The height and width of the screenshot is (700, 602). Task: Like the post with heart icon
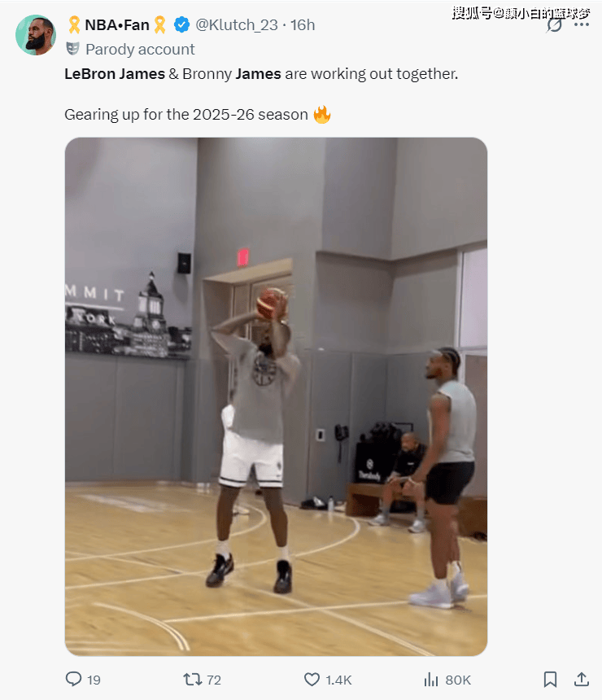point(312,680)
